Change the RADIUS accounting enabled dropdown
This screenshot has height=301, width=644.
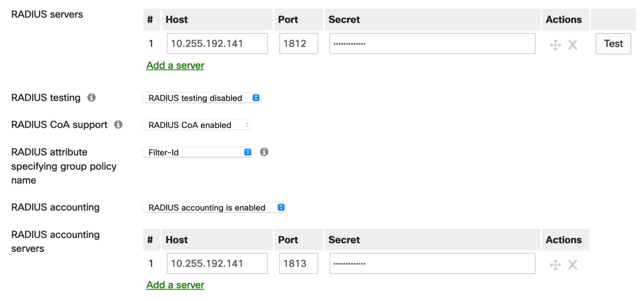click(x=215, y=207)
